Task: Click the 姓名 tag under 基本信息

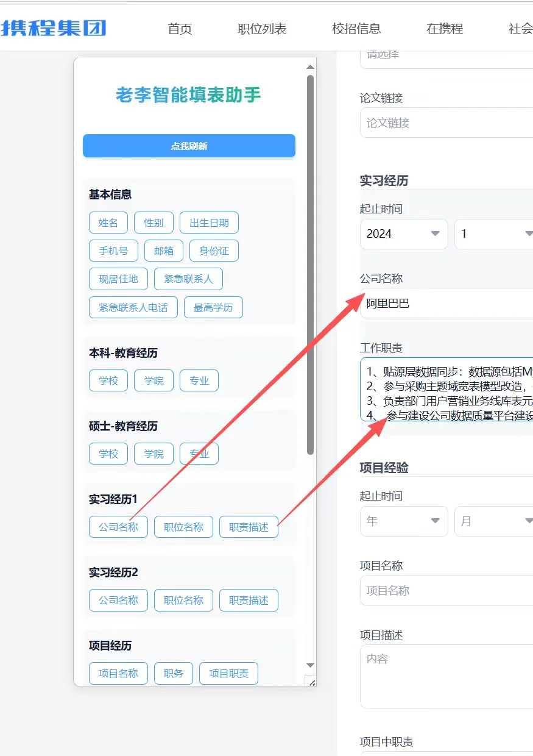Action: point(108,223)
